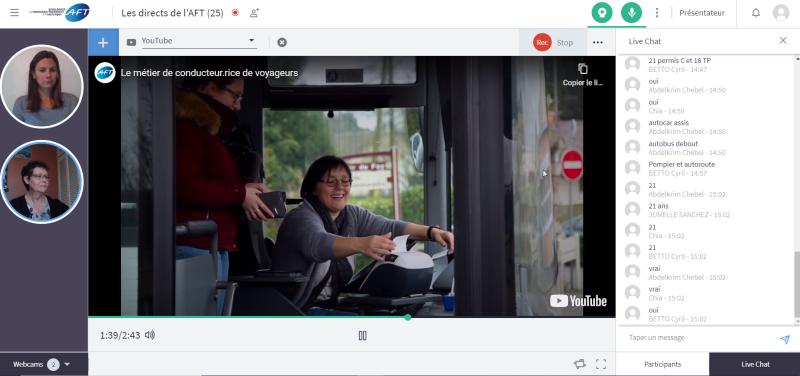Image resolution: width=800 pixels, height=376 pixels.
Task: Click the chat message '21 ans'
Action: point(658,206)
